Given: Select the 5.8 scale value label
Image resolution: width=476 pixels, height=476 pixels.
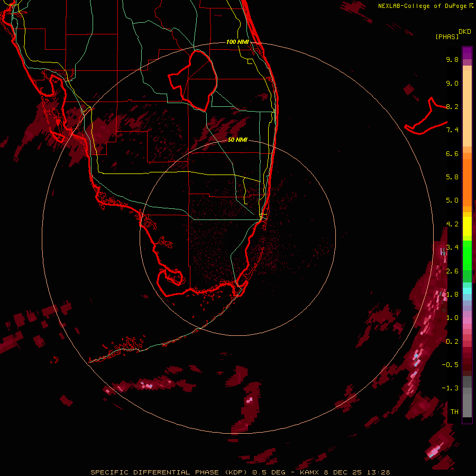Looking at the screenshot, I should pos(452,177).
